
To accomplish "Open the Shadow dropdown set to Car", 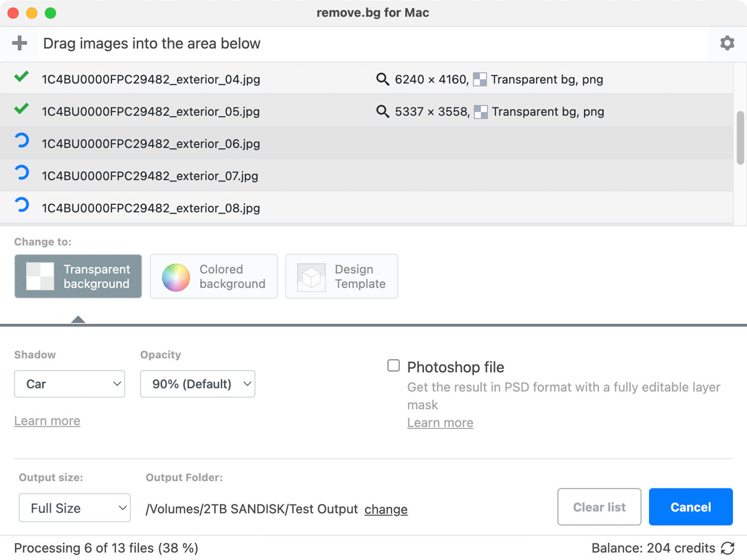I will click(70, 384).
